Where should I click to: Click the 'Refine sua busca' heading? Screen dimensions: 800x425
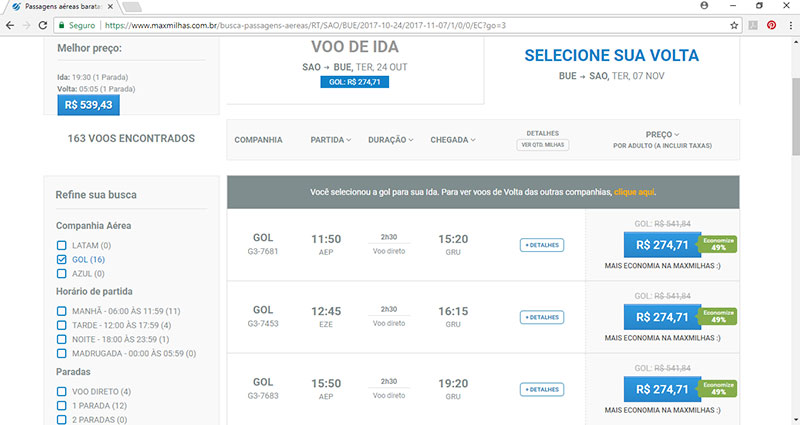(96, 195)
